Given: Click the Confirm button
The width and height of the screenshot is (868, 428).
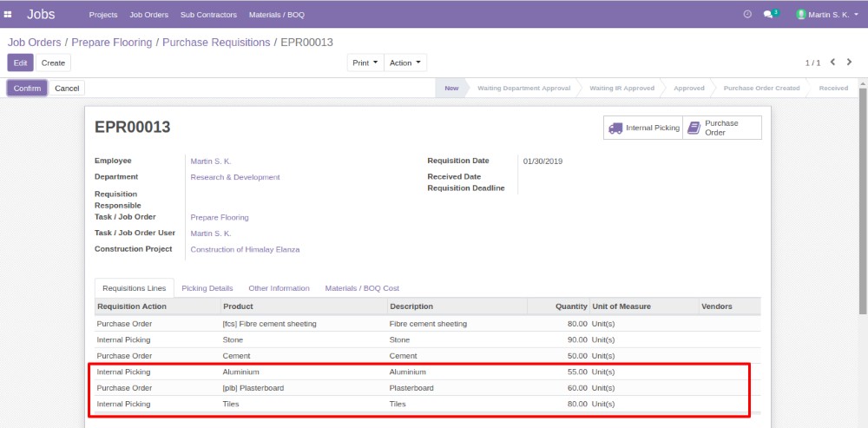Looking at the screenshot, I should [x=27, y=89].
